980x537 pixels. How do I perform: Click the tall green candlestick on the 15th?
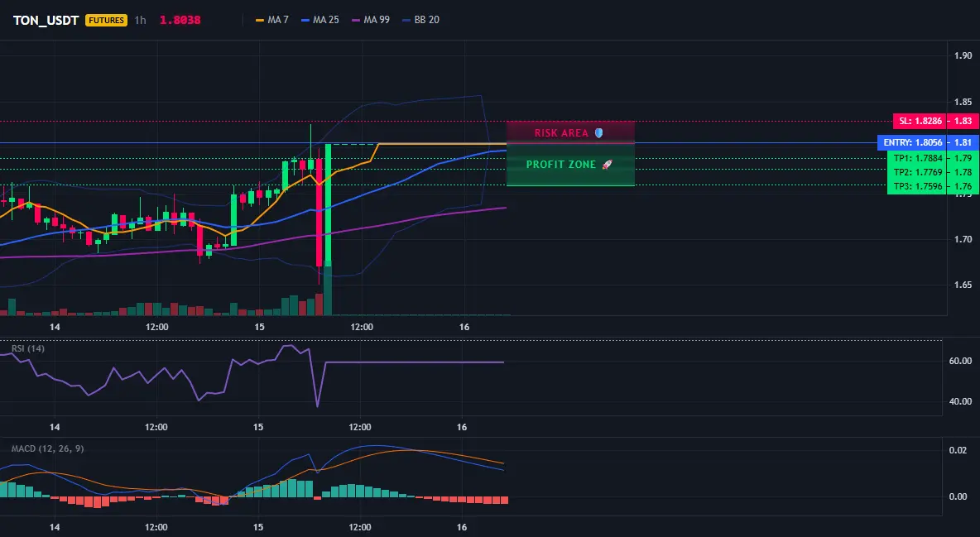(x=328, y=205)
